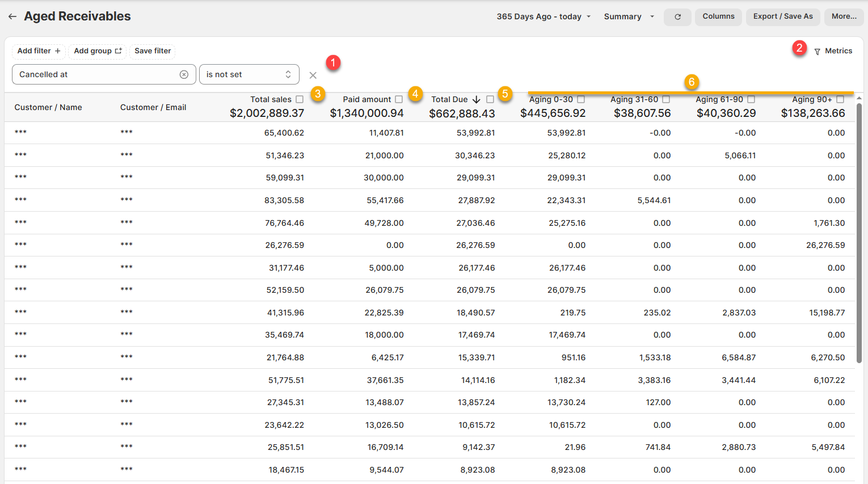
Task: Click the Total sales value 65,400.62
Action: click(x=284, y=133)
